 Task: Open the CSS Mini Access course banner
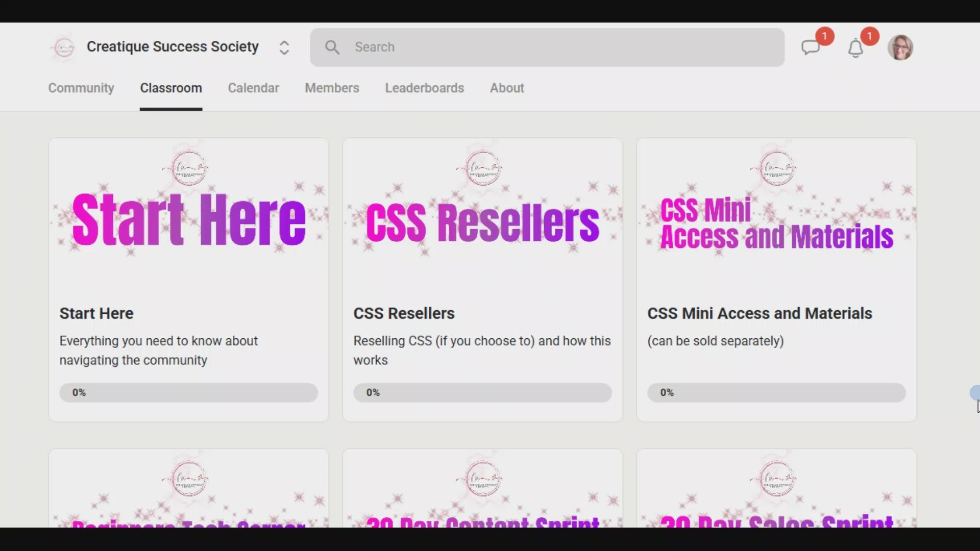point(776,214)
